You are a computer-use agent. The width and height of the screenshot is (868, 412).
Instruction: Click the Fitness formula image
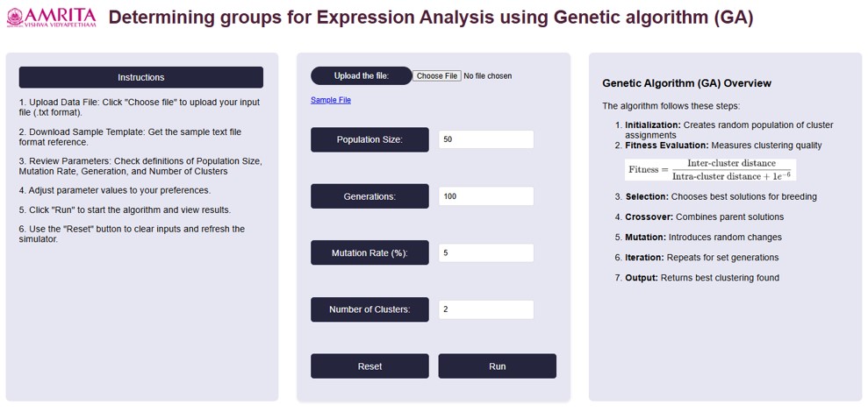(709, 170)
